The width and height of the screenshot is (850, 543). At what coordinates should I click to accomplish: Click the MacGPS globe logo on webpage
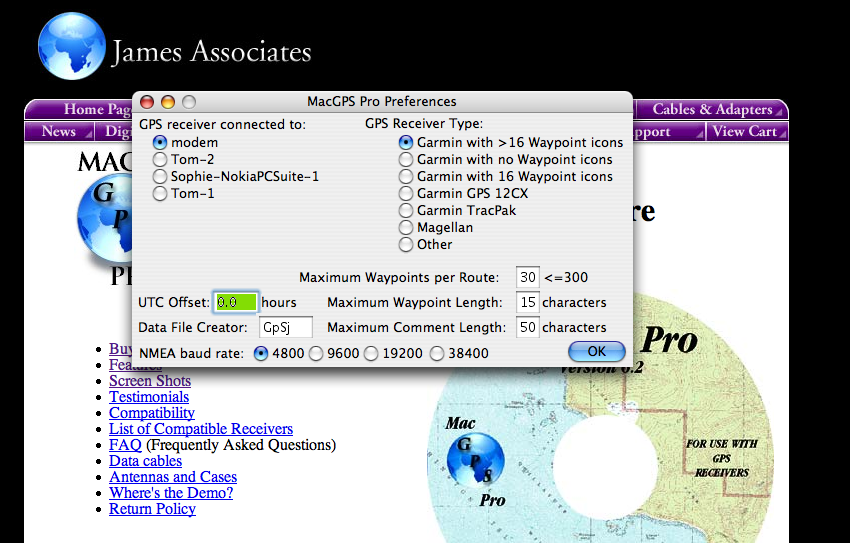point(104,219)
